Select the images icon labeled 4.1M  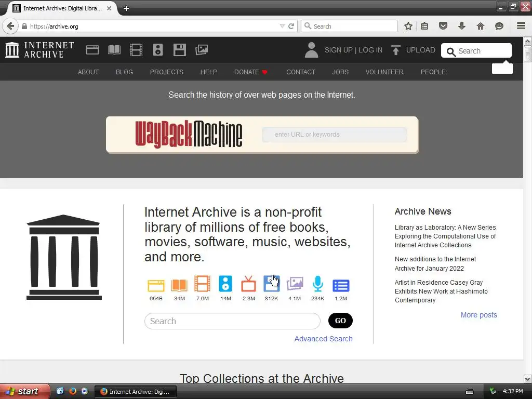295,284
